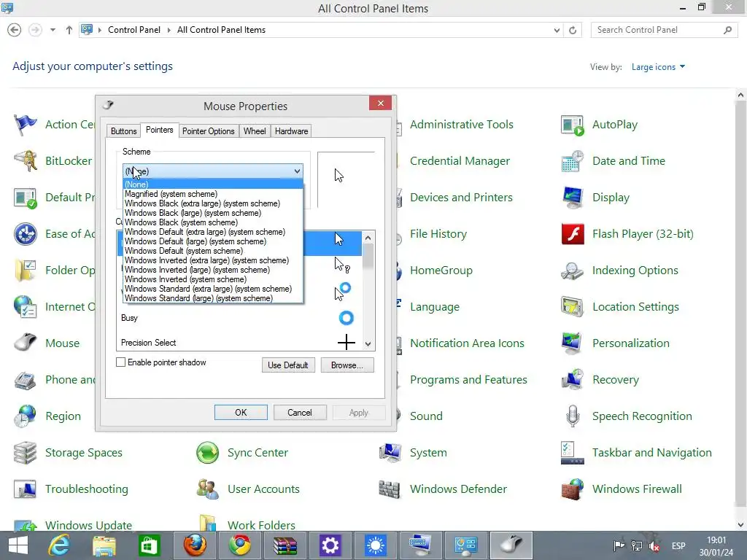Open the AutoPlay icon

pyautogui.click(x=572, y=125)
